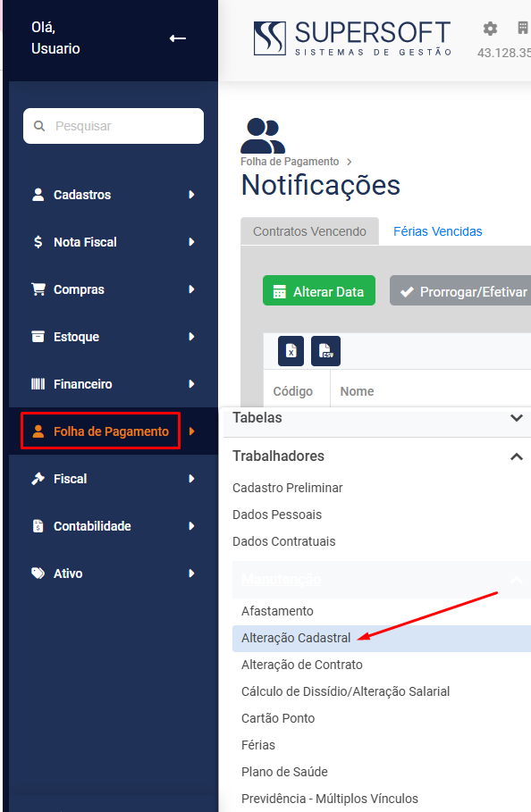The height and width of the screenshot is (812, 531).
Task: Open Folha de Pagamento in sidebar
Action: pos(100,431)
